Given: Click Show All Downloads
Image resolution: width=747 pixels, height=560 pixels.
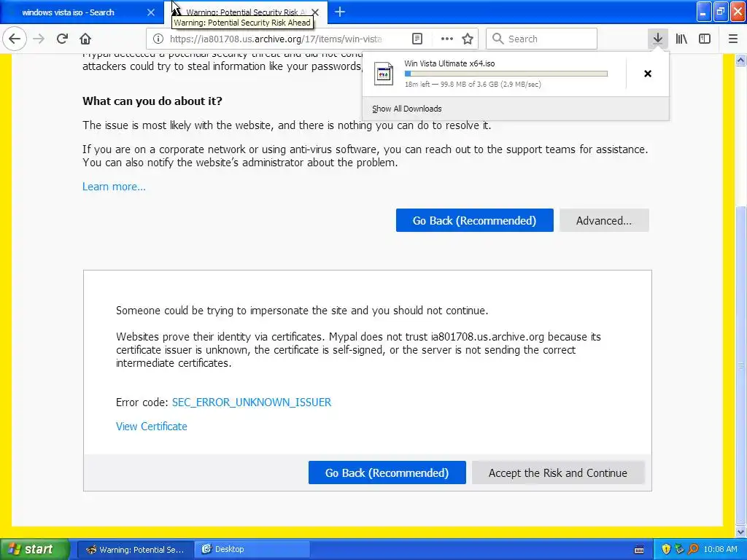Looking at the screenshot, I should pos(407,109).
